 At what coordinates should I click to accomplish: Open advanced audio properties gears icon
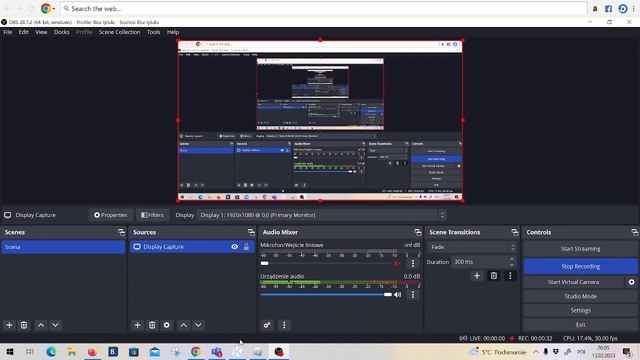pos(267,325)
